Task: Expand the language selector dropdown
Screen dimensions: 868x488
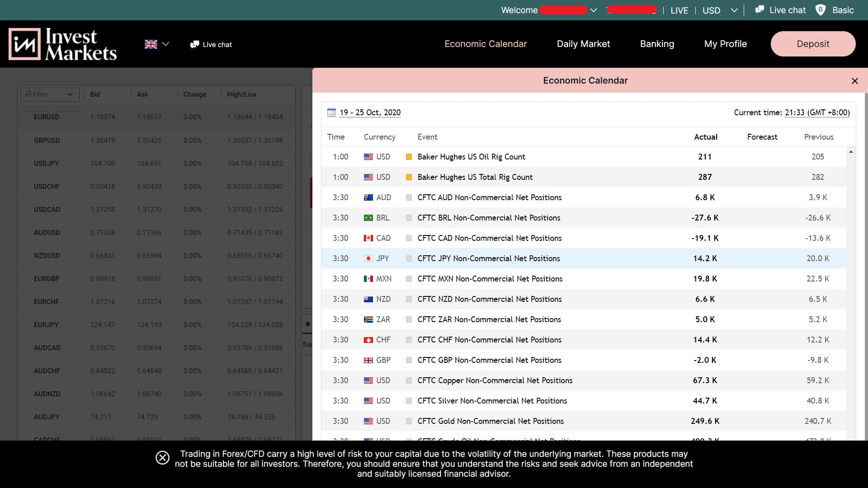Action: [x=156, y=44]
